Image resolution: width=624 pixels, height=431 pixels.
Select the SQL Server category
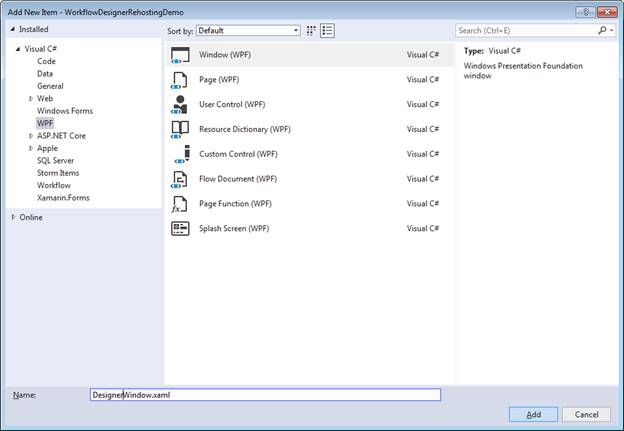[x=55, y=160]
